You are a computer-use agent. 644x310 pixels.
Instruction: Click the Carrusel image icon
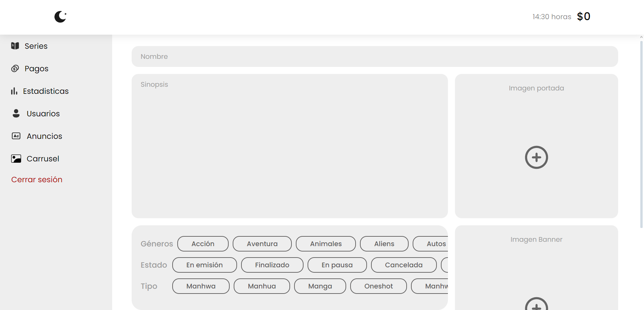point(16,159)
